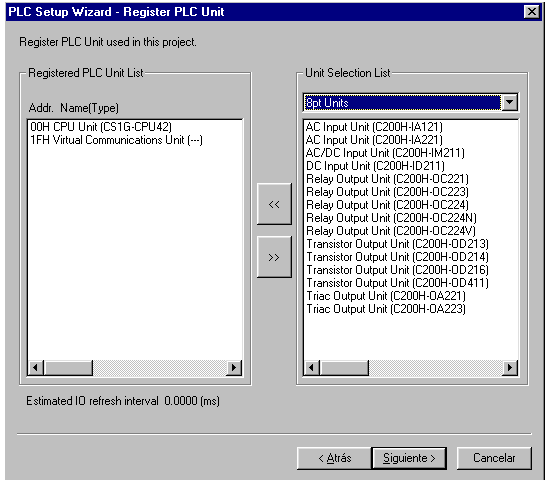
Task: Select 00H CPU Unit (CS1G-CPU42) entry
Action: click(101, 127)
